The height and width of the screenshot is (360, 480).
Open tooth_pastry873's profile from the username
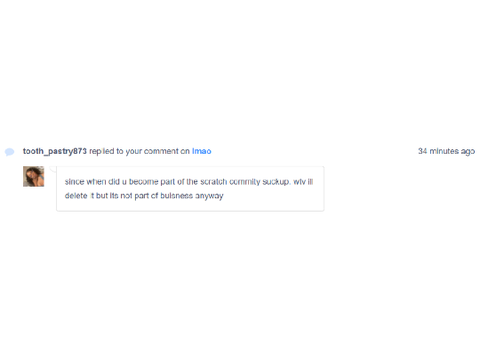[x=55, y=151]
